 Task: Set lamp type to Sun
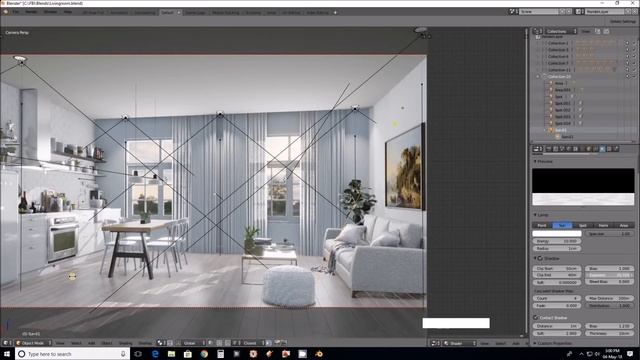[x=562, y=225]
